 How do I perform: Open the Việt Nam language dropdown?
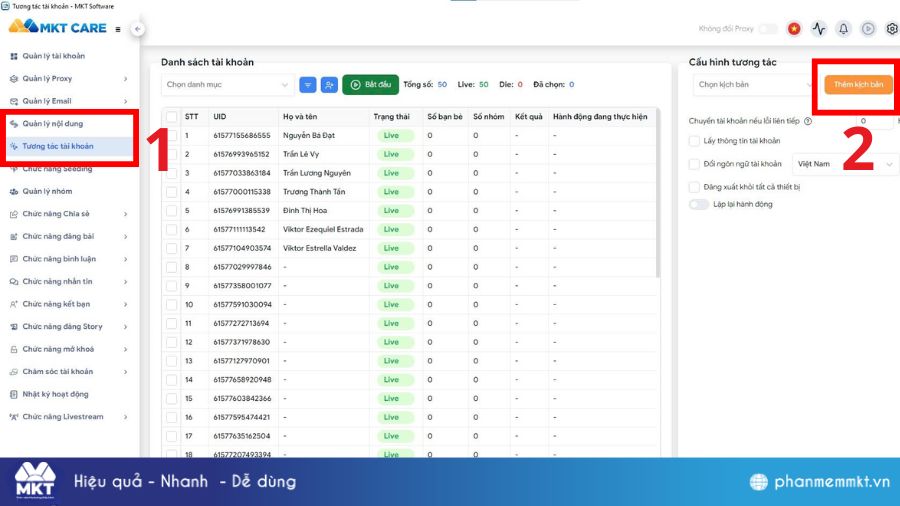[845, 164]
